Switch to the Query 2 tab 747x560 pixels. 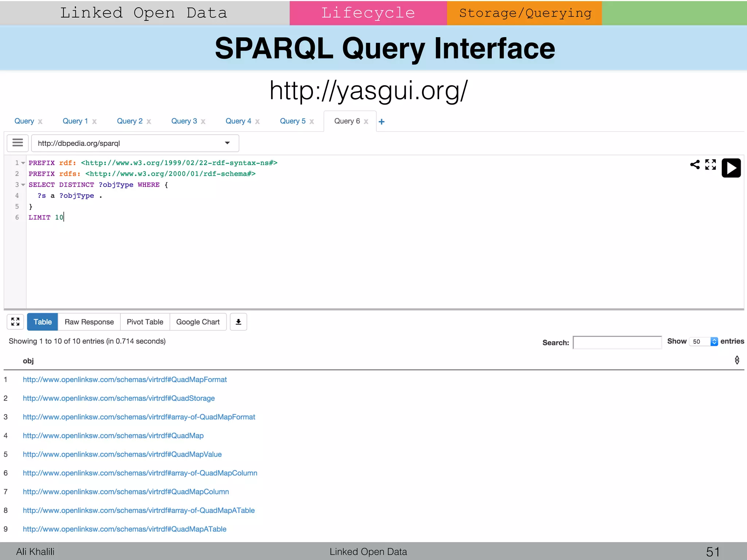tap(129, 121)
